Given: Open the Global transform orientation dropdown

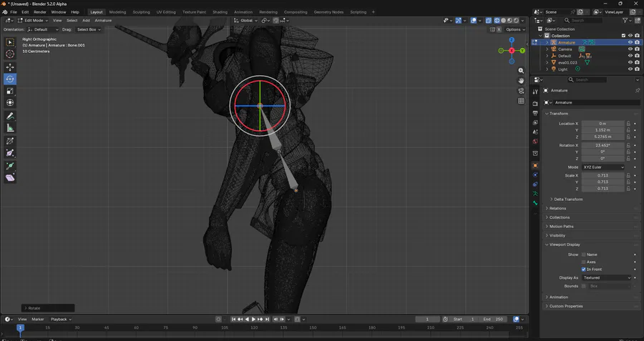Looking at the screenshot, I should 246,20.
